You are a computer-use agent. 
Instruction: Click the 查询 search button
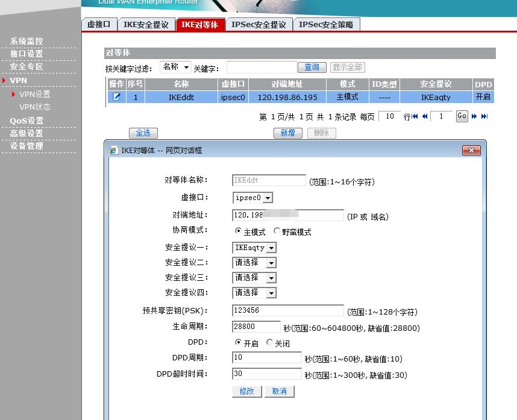click(x=312, y=67)
